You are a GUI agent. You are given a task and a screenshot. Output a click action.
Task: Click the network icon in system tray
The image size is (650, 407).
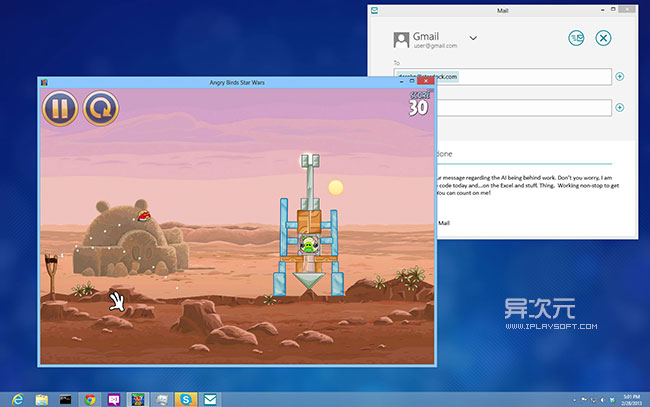[x=593, y=400]
